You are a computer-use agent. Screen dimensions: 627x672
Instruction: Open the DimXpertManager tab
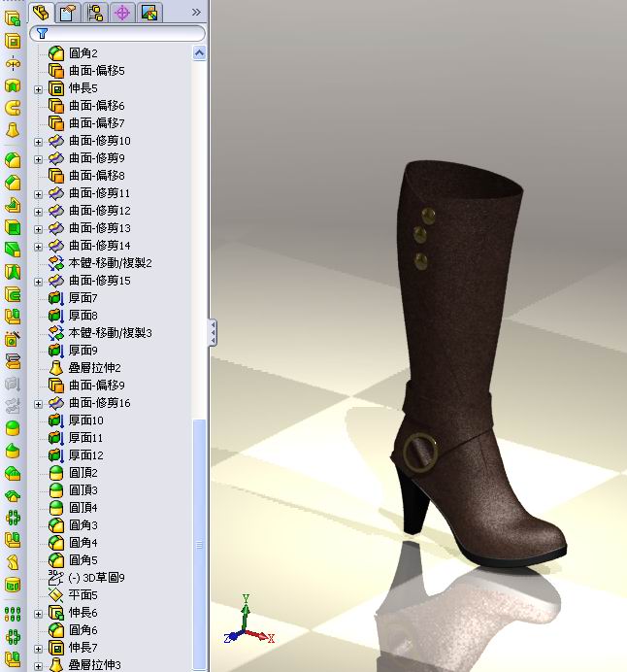[122, 13]
